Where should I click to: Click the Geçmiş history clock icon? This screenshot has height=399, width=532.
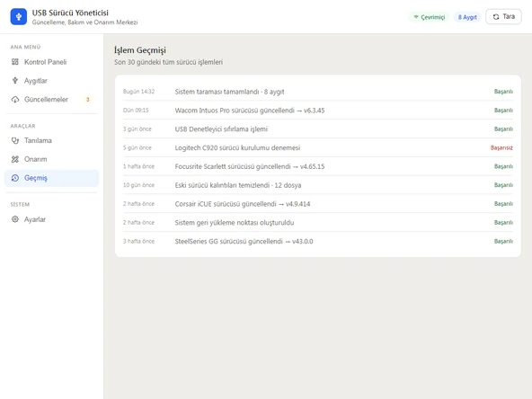pyautogui.click(x=15, y=178)
